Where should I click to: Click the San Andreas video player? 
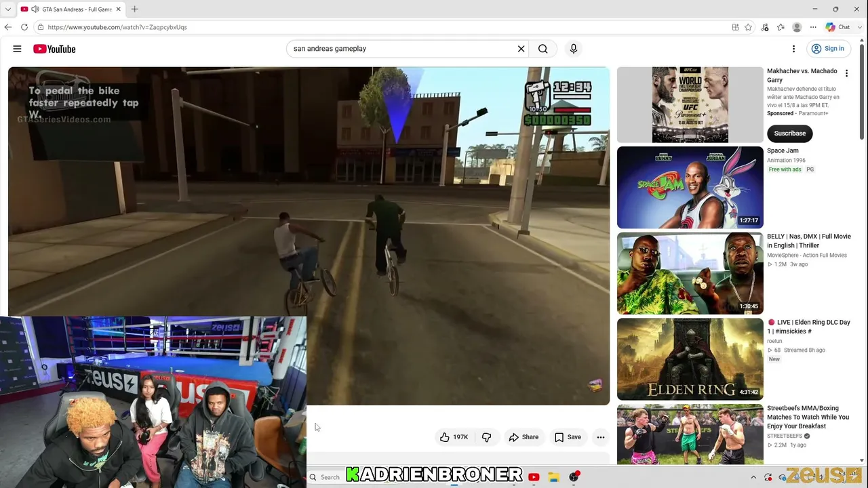coord(309,235)
